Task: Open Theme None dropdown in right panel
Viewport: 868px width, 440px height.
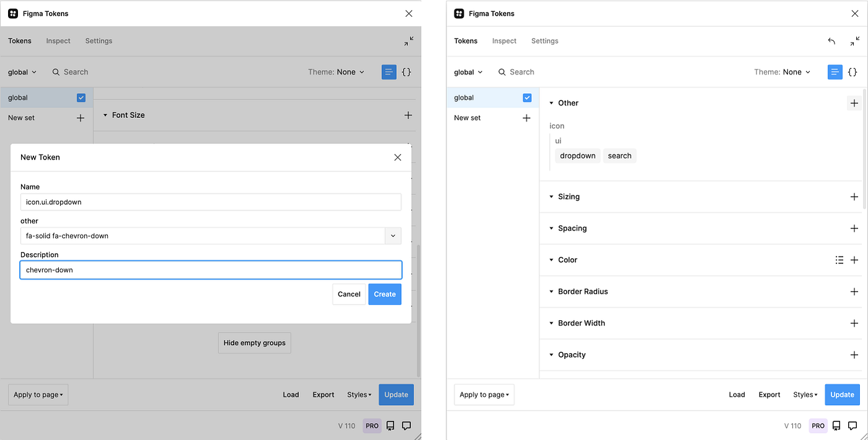Action: click(782, 72)
